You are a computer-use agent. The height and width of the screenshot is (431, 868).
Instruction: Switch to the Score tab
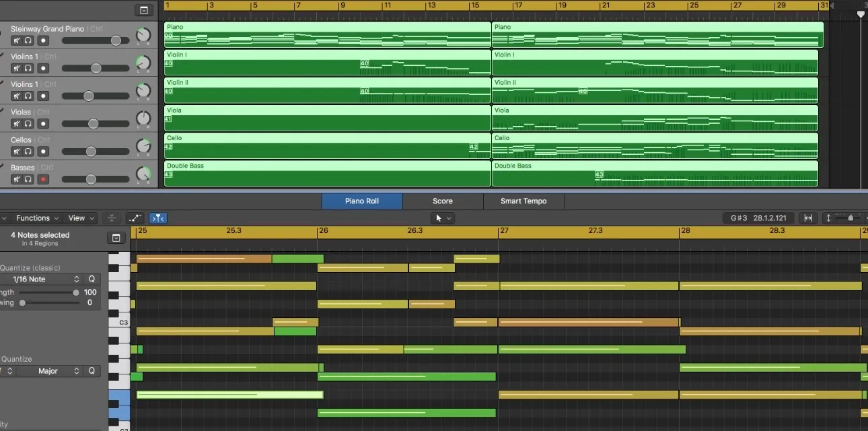(x=443, y=201)
